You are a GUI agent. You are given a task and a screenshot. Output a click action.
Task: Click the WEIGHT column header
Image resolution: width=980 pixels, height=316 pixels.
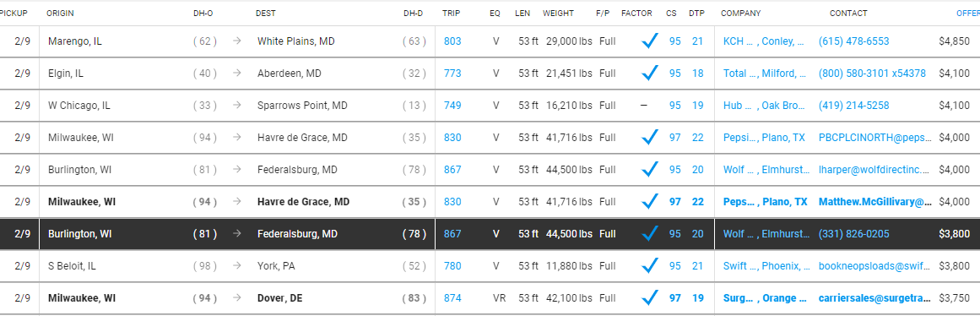(x=557, y=14)
